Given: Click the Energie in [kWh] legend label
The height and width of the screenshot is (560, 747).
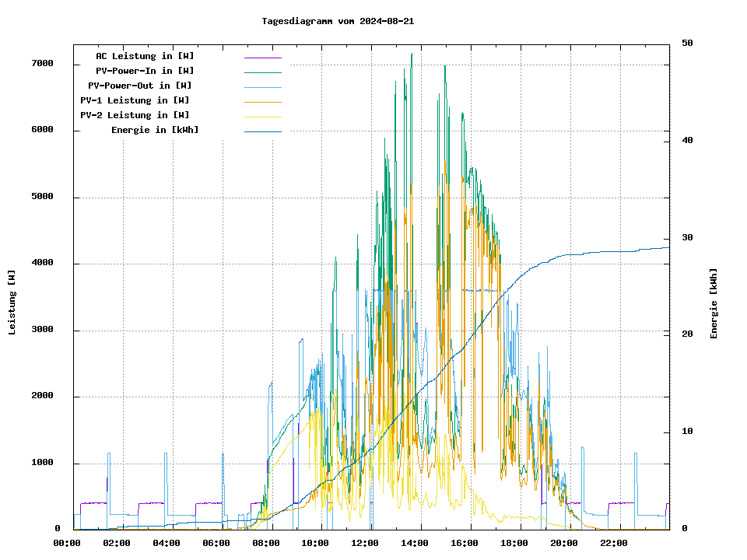Looking at the screenshot, I should (155, 130).
